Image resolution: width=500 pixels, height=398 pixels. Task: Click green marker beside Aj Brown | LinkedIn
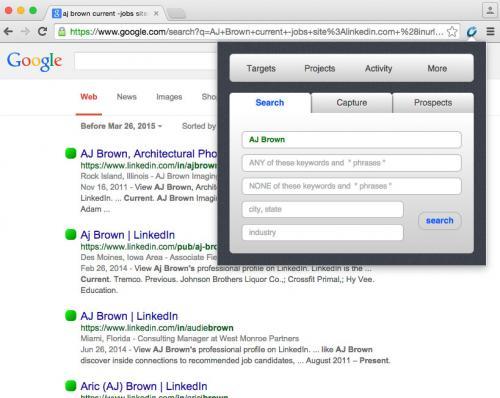click(71, 234)
